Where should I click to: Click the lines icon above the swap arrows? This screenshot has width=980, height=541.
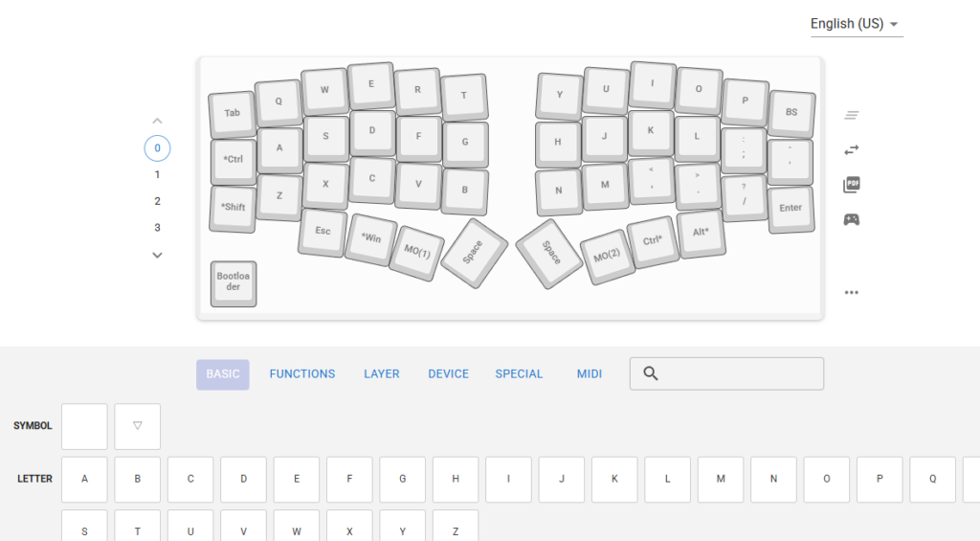click(851, 116)
